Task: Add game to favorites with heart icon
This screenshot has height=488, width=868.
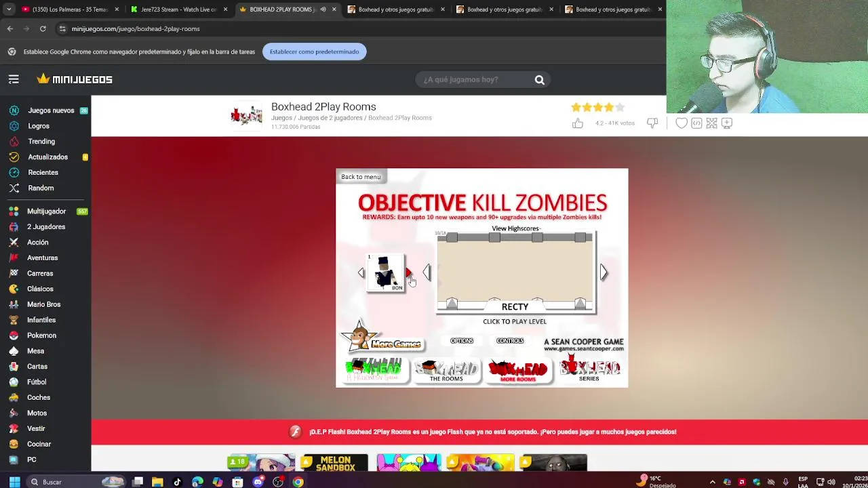Action: pos(682,123)
